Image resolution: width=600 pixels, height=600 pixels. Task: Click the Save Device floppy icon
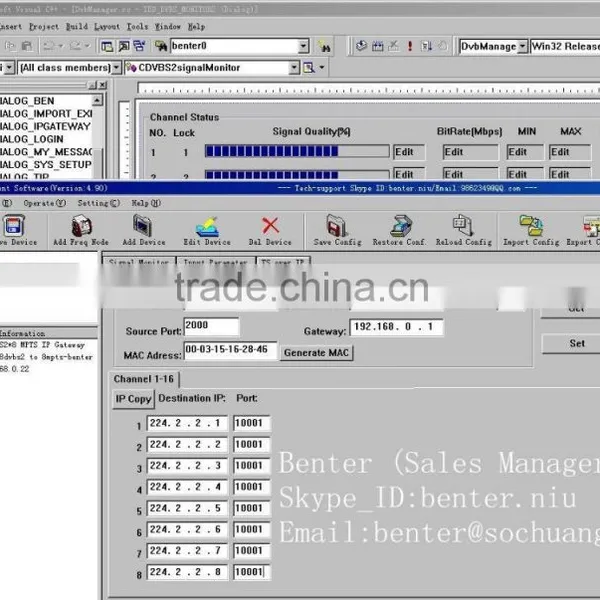click(x=14, y=226)
